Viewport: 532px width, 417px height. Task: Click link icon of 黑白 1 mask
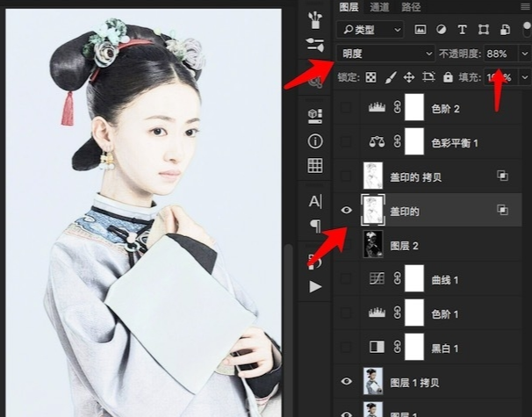point(398,347)
